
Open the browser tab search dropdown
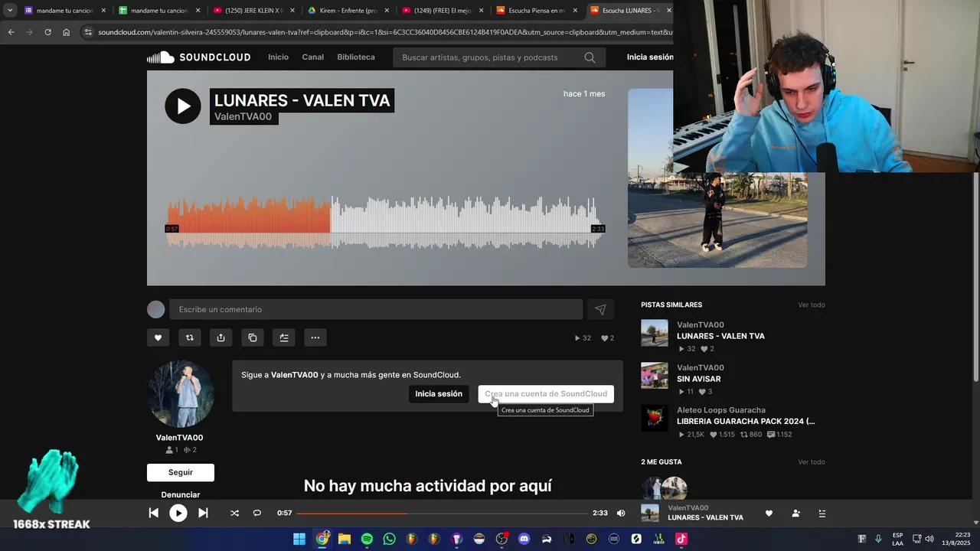(x=10, y=11)
